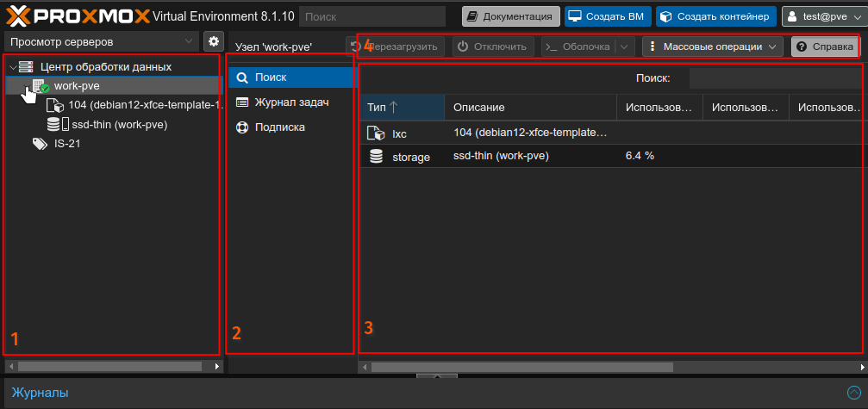Click the tag icon beside IS-21
This screenshot has width=868, height=409.
click(x=40, y=145)
